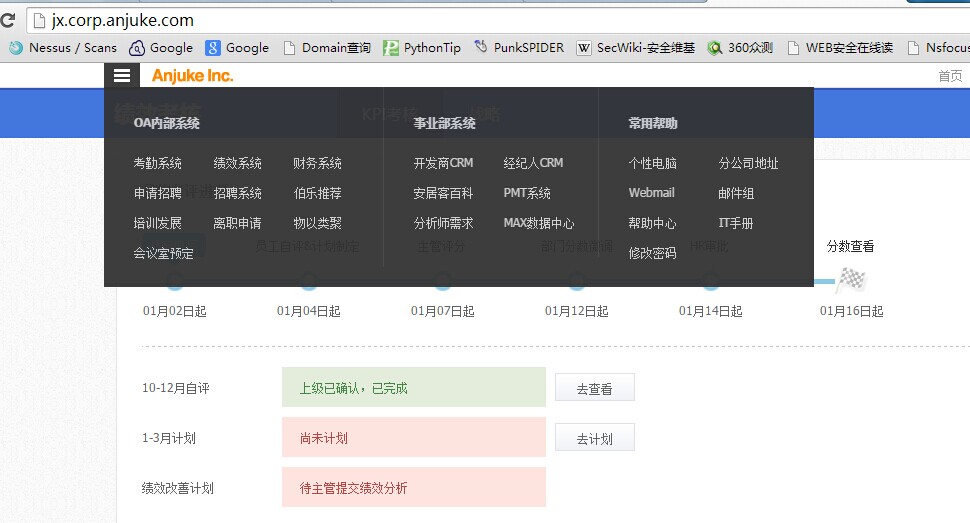Open the Domain查询 bookmark
Viewport: 970px width, 523px height.
click(327, 48)
